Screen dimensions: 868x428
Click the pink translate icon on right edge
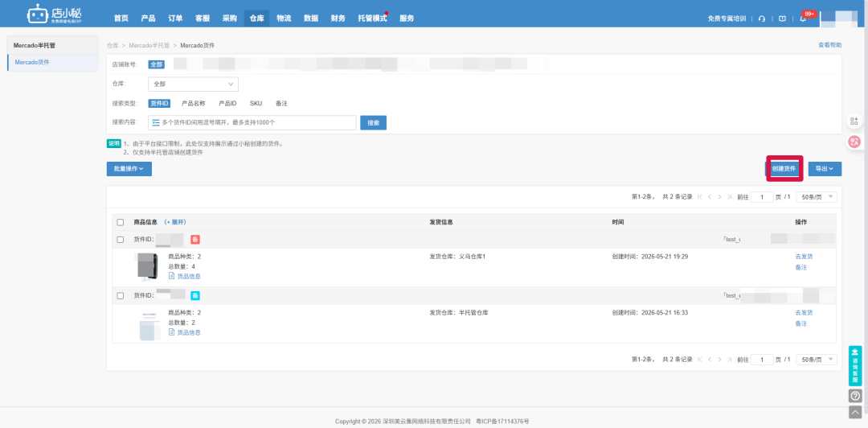854,142
